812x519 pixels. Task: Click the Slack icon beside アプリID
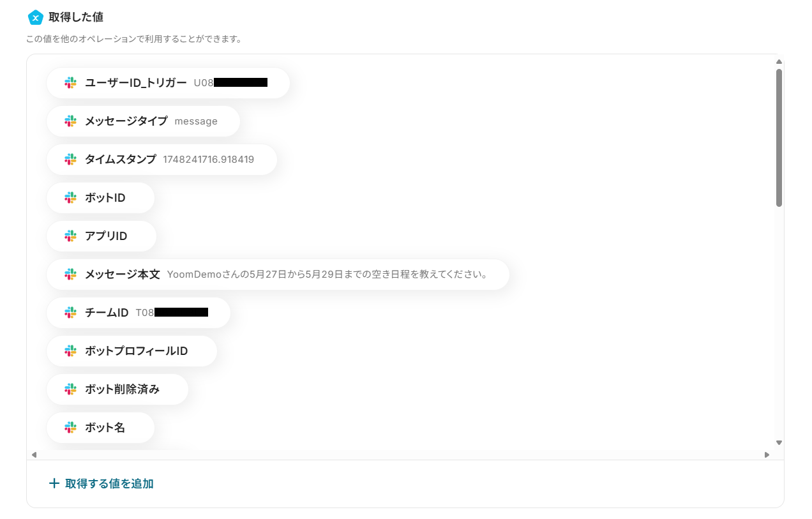(x=70, y=236)
